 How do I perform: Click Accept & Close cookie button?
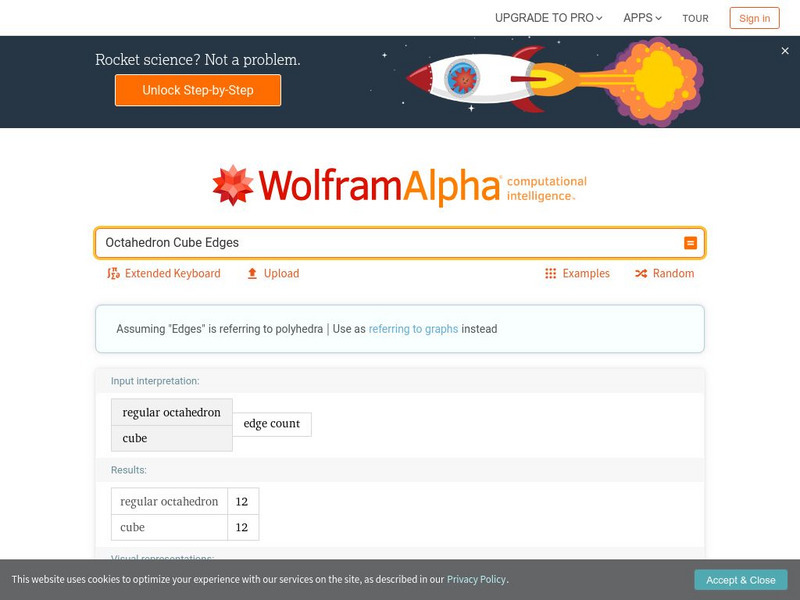740,580
